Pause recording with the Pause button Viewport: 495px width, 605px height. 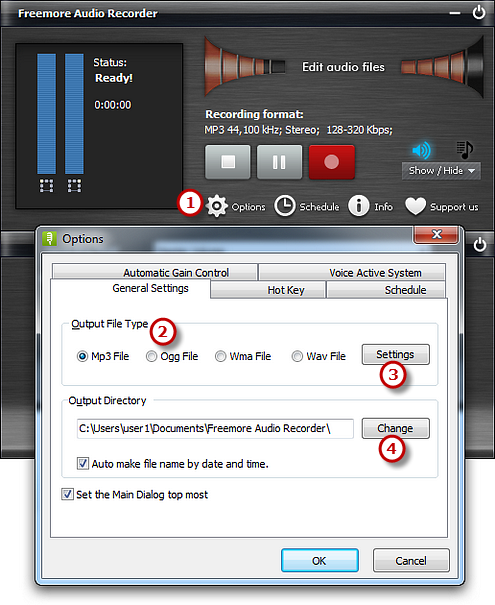279,162
